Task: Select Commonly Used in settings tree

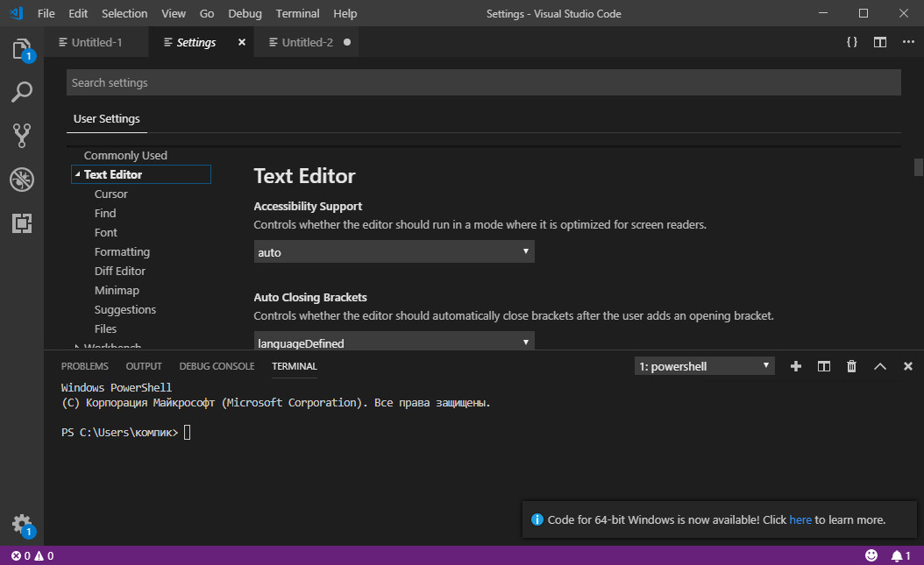Action: pyautogui.click(x=125, y=155)
